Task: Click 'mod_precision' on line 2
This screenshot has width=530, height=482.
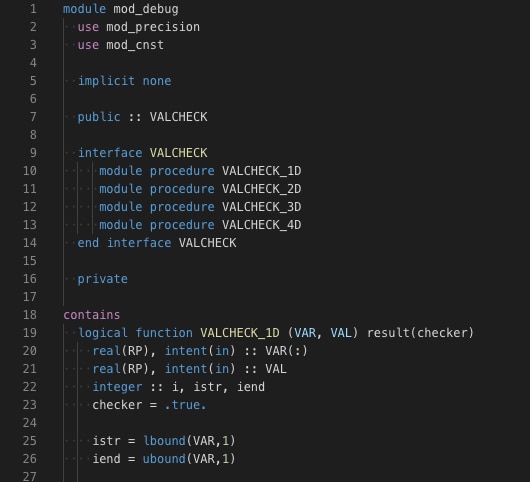Action: tap(153, 27)
